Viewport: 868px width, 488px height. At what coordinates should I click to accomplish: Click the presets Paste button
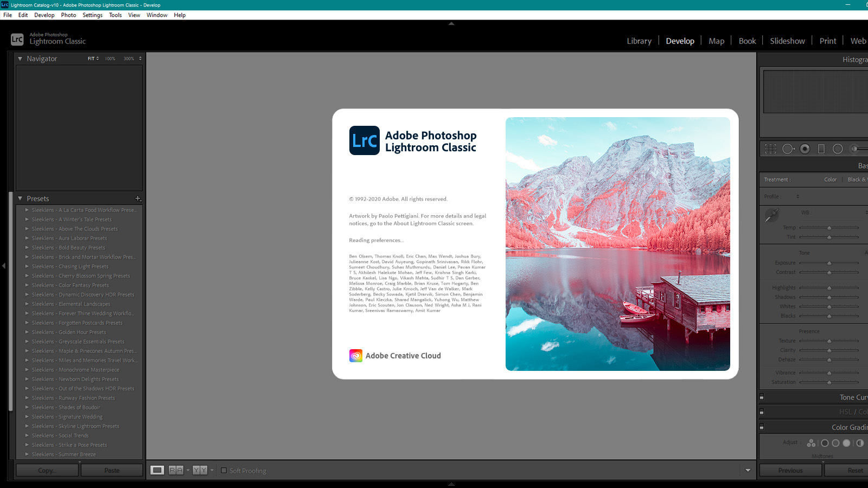pos(112,470)
